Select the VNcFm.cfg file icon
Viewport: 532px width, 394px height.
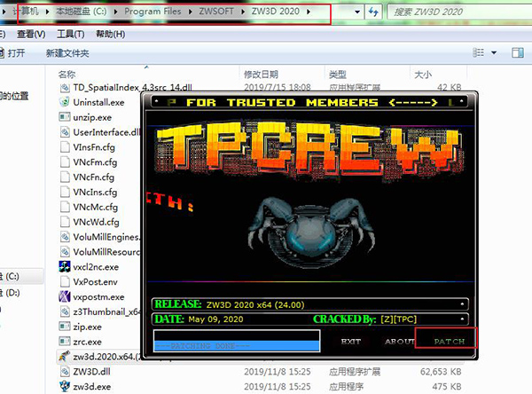point(65,162)
